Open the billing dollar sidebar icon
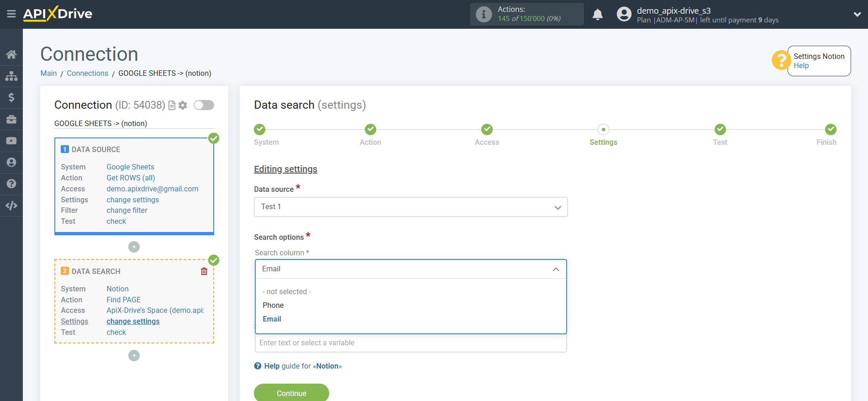 tap(11, 97)
